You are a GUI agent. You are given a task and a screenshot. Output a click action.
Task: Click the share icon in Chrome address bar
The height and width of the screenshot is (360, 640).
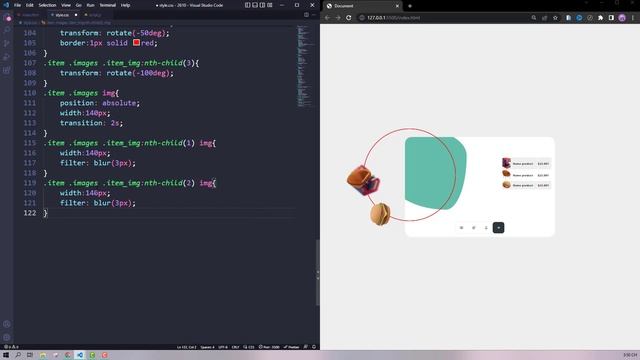tap(544, 18)
